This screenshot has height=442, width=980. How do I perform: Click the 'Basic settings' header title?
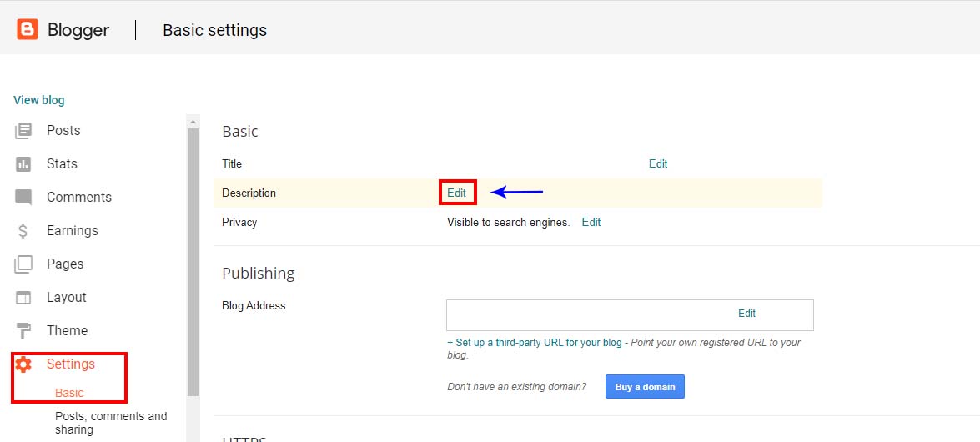click(x=215, y=30)
